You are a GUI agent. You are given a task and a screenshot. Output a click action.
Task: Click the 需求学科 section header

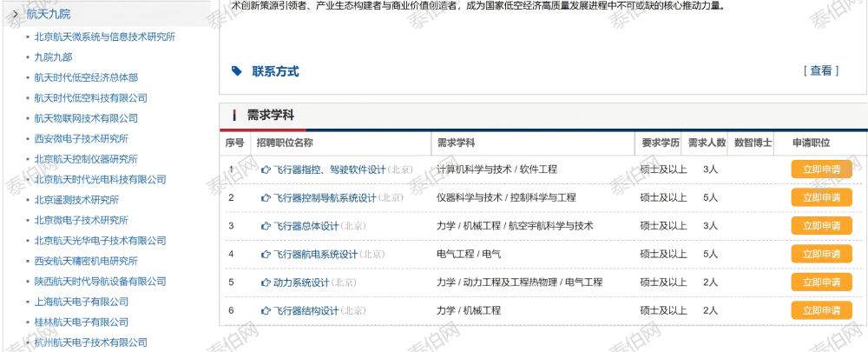tap(270, 115)
